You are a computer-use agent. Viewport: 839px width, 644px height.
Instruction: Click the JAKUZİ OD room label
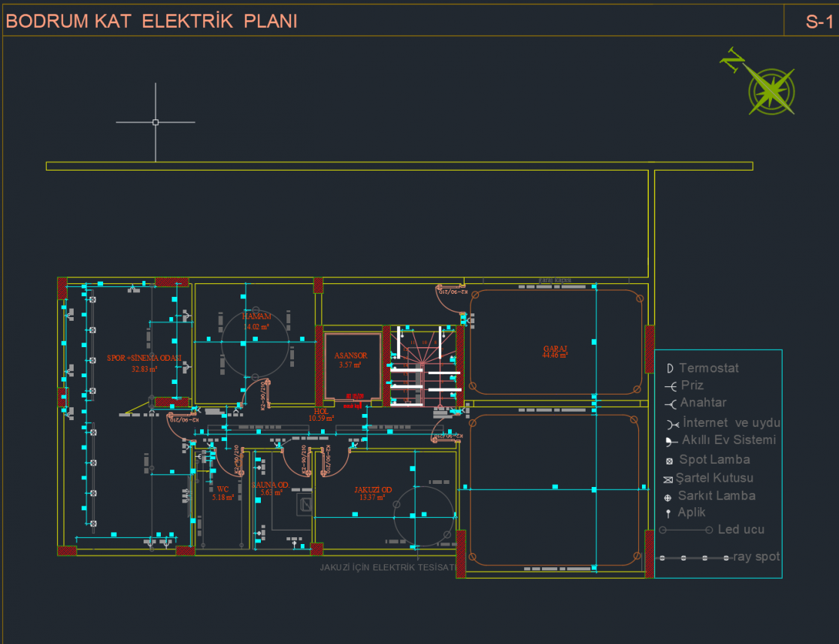(373, 490)
